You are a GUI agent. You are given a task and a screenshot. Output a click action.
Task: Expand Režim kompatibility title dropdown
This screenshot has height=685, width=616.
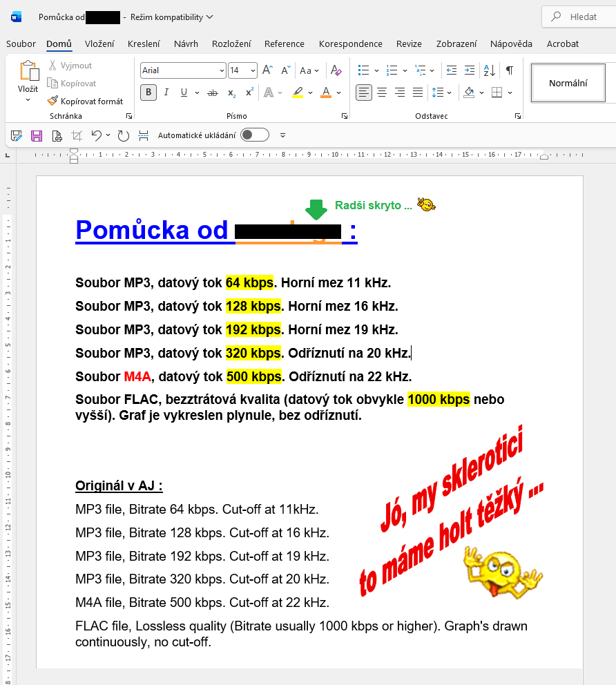click(210, 17)
